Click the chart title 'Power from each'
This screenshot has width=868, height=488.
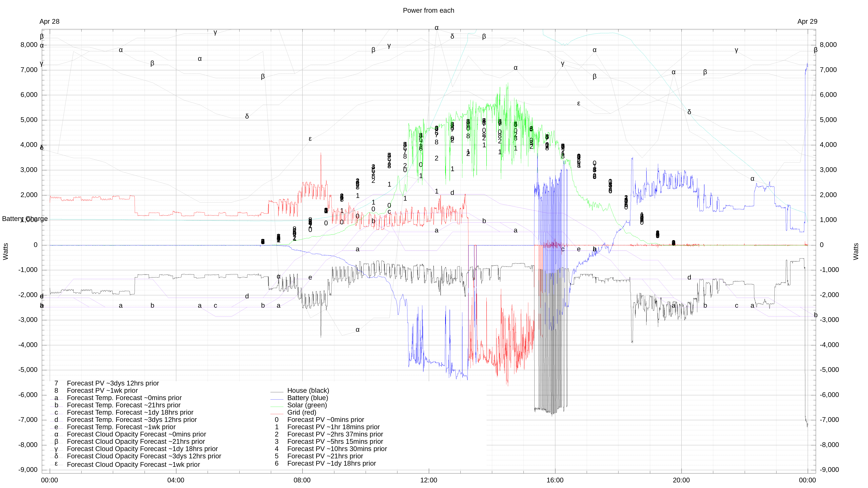tap(428, 11)
